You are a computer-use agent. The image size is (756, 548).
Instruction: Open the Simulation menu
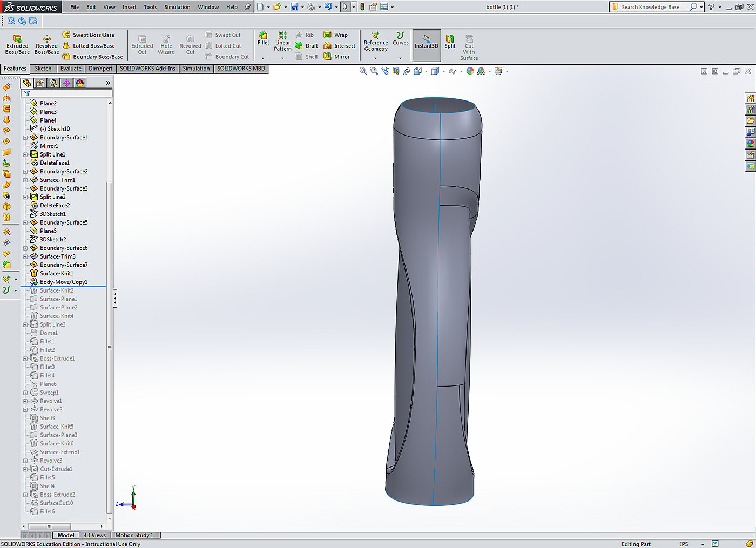pos(177,7)
